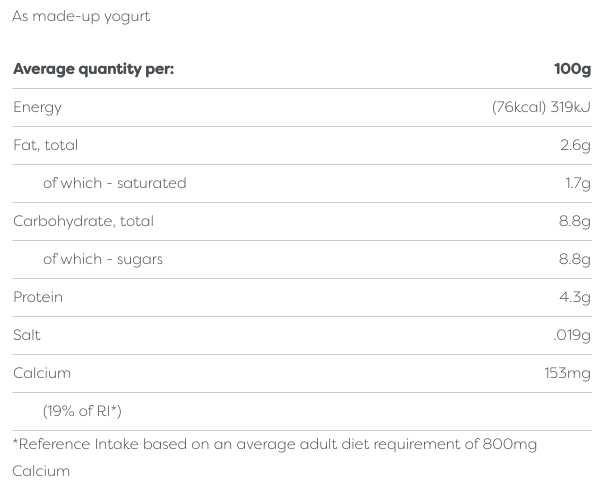Click the Protein row label
Screen dimensions: 604x481
pos(38,297)
